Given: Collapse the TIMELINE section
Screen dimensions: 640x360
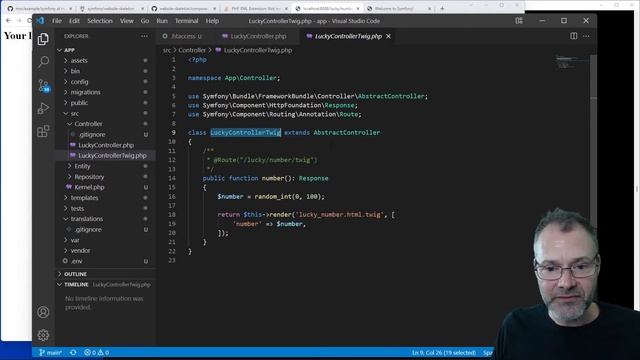Looking at the screenshot, I should 105,284.
